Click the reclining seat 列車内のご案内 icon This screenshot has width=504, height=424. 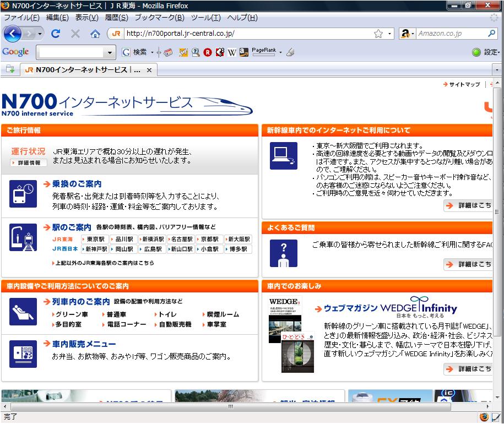click(x=23, y=312)
